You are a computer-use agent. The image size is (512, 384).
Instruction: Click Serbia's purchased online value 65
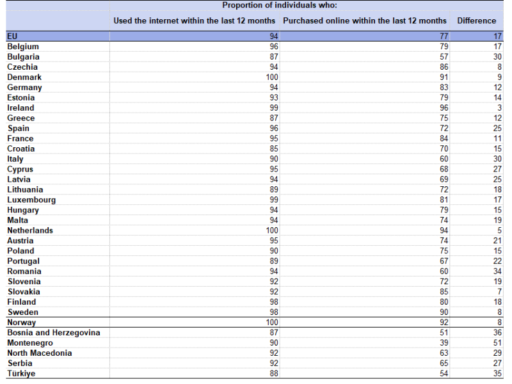444,363
